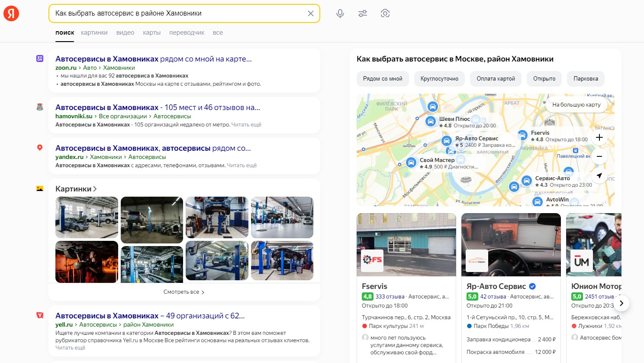This screenshot has height=363, width=644.
Task: Switch to the переводчик tab
Action: 187,32
